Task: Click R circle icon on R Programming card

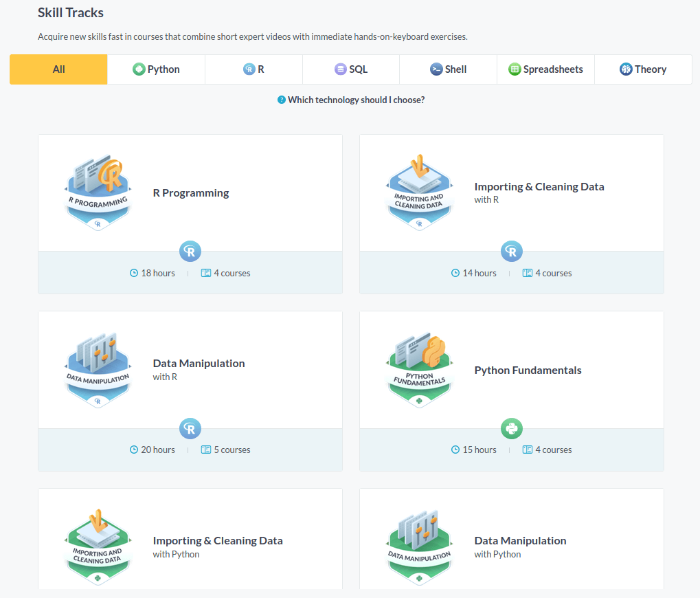Action: pyautogui.click(x=190, y=252)
